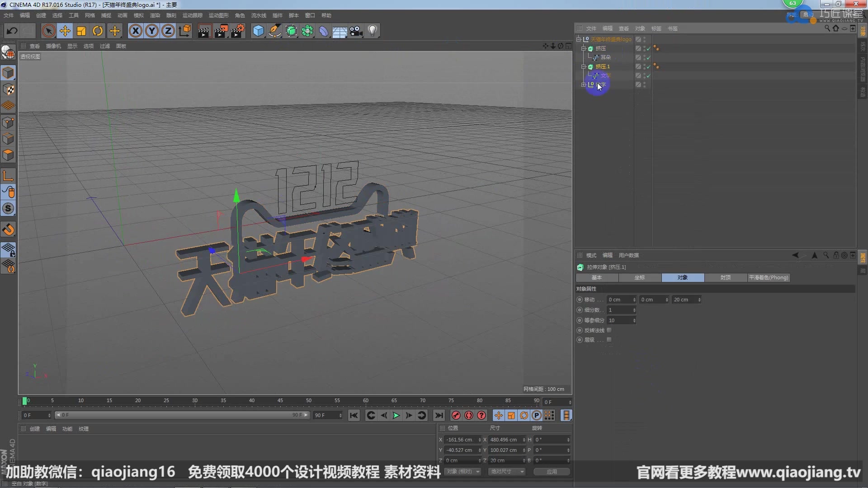Toggle the green checkmark of 文字
Viewport: 868px width, 488px height.
648,75
